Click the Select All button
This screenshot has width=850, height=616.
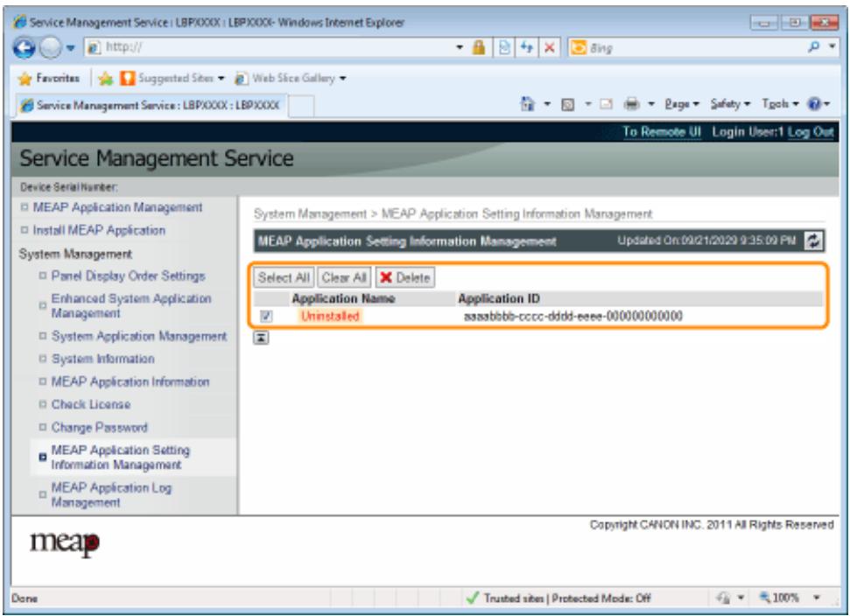[x=284, y=277]
